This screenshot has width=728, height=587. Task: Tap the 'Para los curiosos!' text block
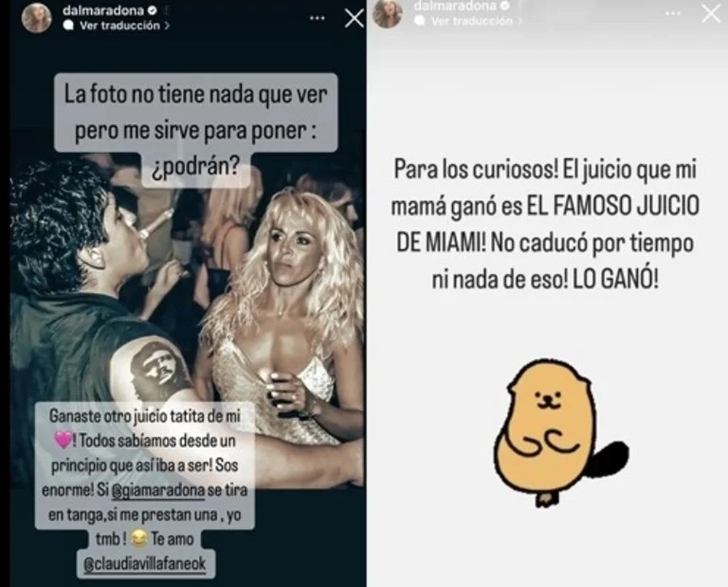[x=546, y=225]
